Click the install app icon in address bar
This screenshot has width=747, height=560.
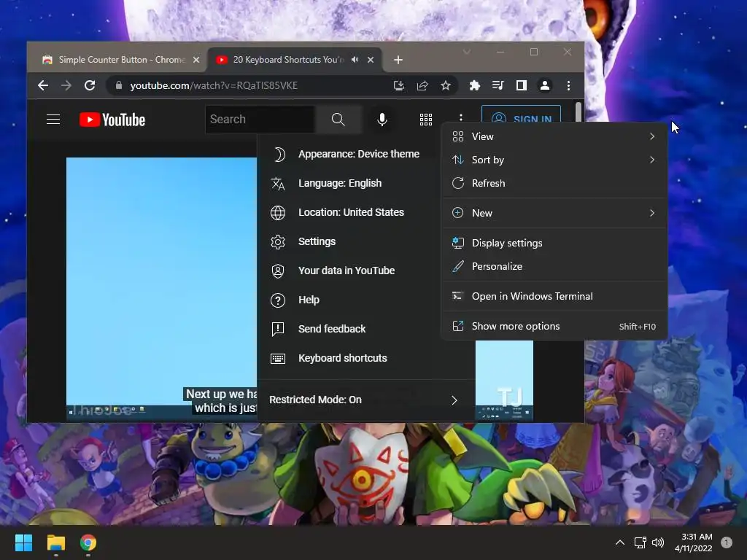pos(399,86)
